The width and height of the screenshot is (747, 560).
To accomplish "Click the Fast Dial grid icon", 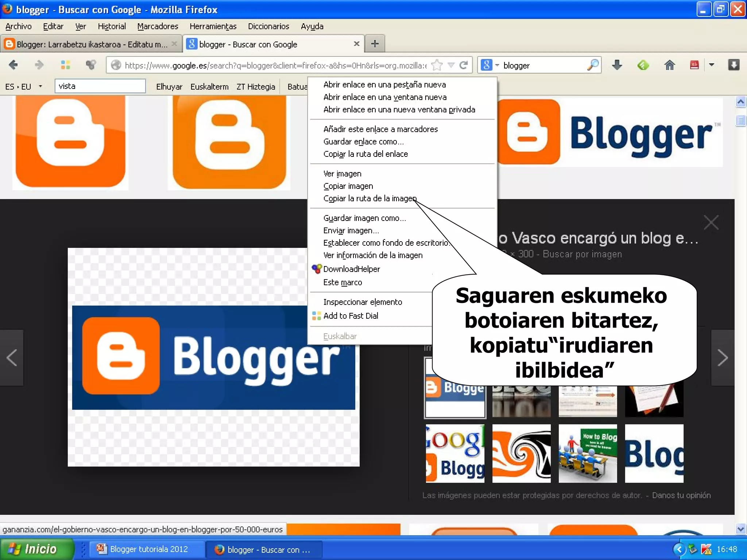I will pyautogui.click(x=65, y=65).
